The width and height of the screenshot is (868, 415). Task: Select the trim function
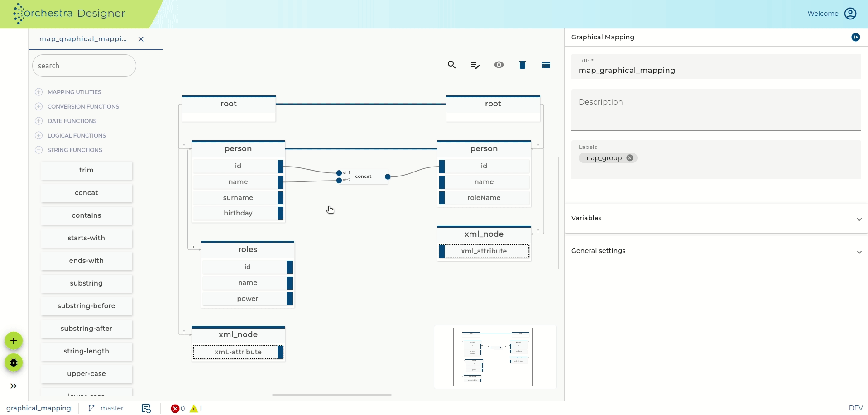point(86,170)
